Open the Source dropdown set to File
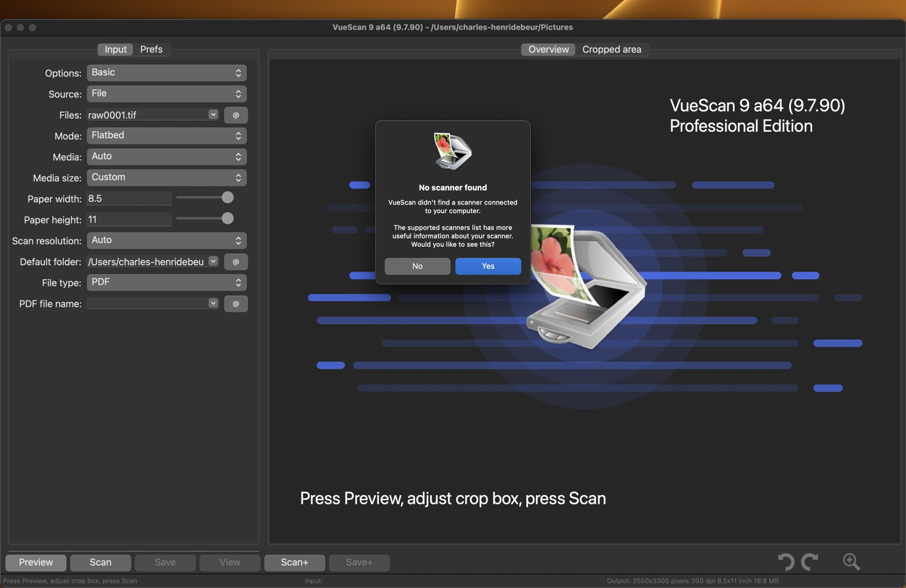Image resolution: width=906 pixels, height=588 pixels. (166, 94)
